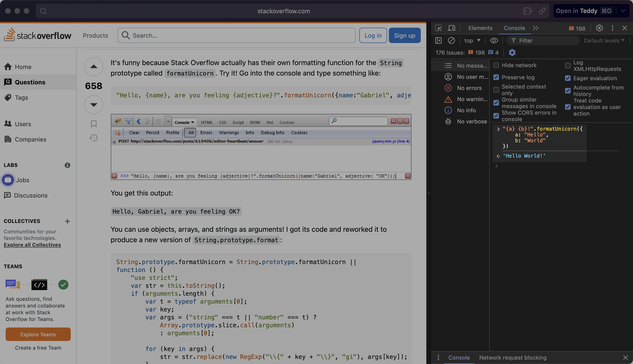Enable Hide network checkbox
This screenshot has width=633, height=364.
[496, 65]
